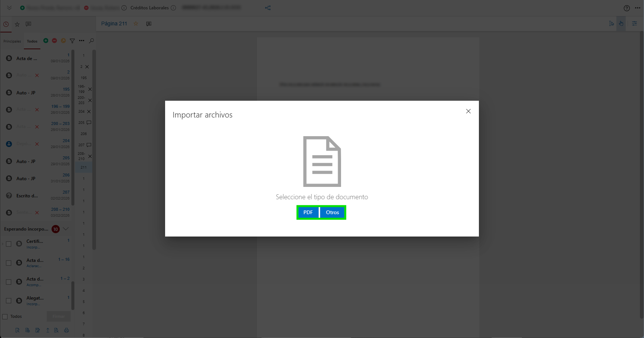Click the magnifier search icon in document list
Image resolution: width=644 pixels, height=338 pixels.
click(x=92, y=41)
